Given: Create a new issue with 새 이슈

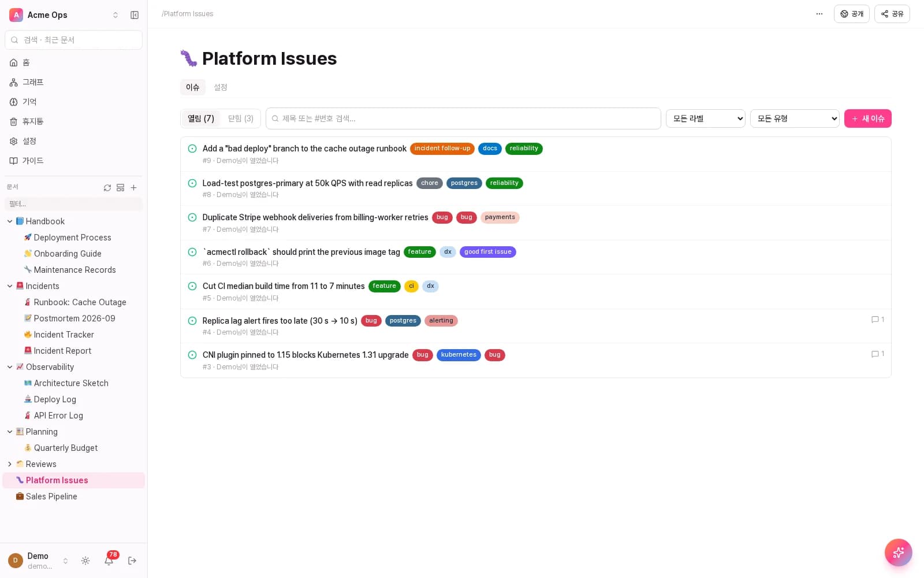Looking at the screenshot, I should tap(868, 118).
